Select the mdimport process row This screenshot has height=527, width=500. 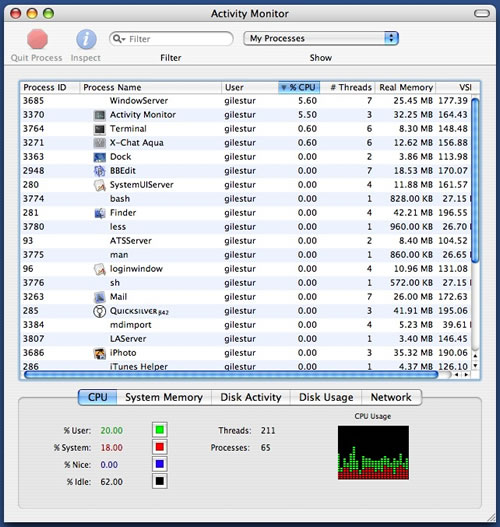coord(245,325)
